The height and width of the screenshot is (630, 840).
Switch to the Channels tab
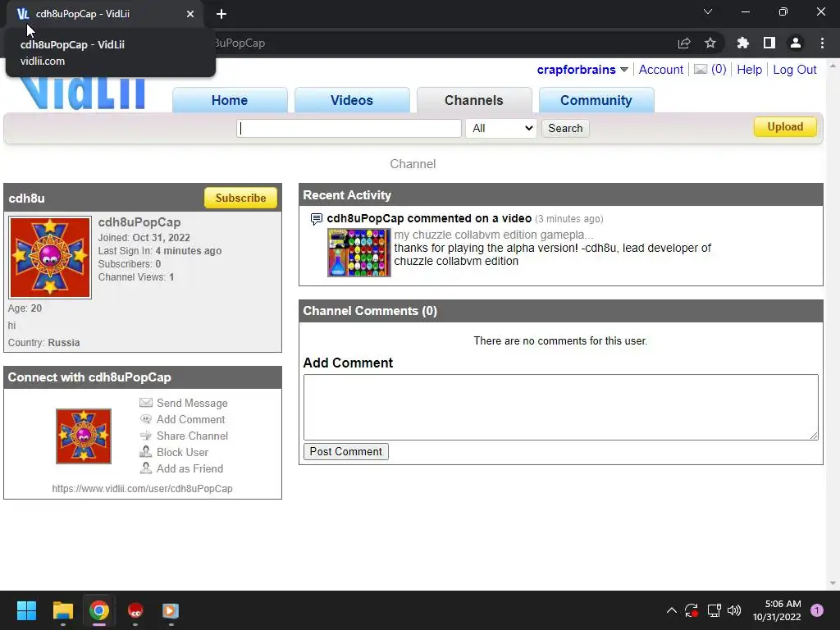click(x=473, y=100)
